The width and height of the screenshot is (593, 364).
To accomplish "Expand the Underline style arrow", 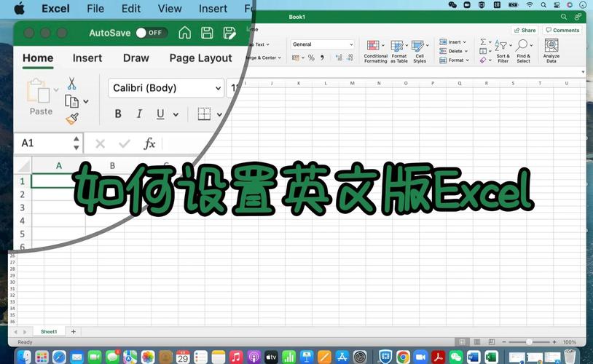I will click(176, 114).
